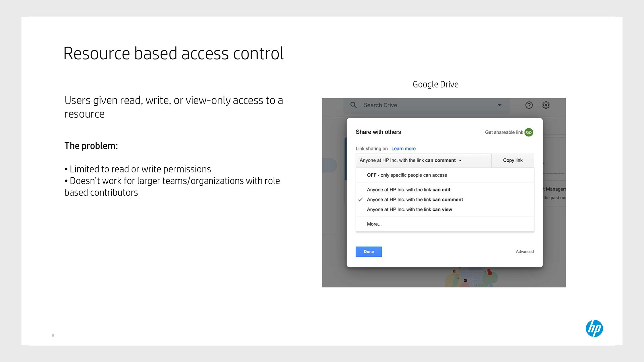644x362 pixels.
Task: Focus the Search Drive input field
Action: click(x=427, y=105)
